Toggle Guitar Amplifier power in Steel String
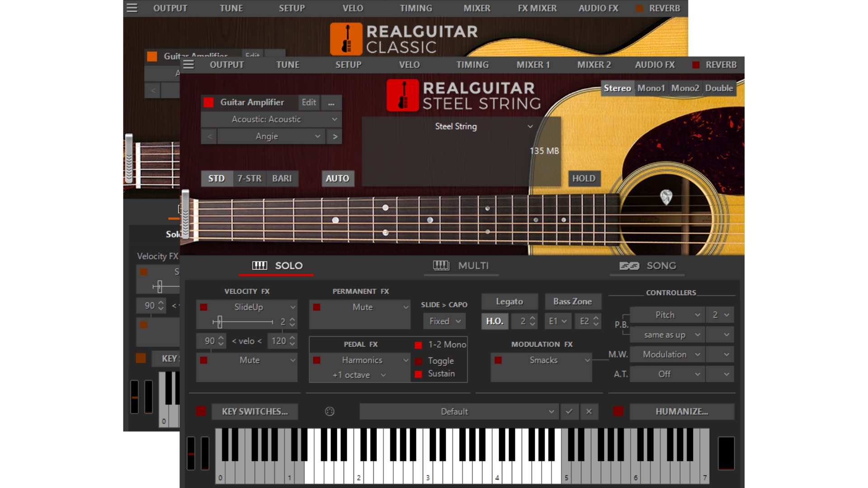Image resolution: width=868 pixels, height=488 pixels. 208,103
